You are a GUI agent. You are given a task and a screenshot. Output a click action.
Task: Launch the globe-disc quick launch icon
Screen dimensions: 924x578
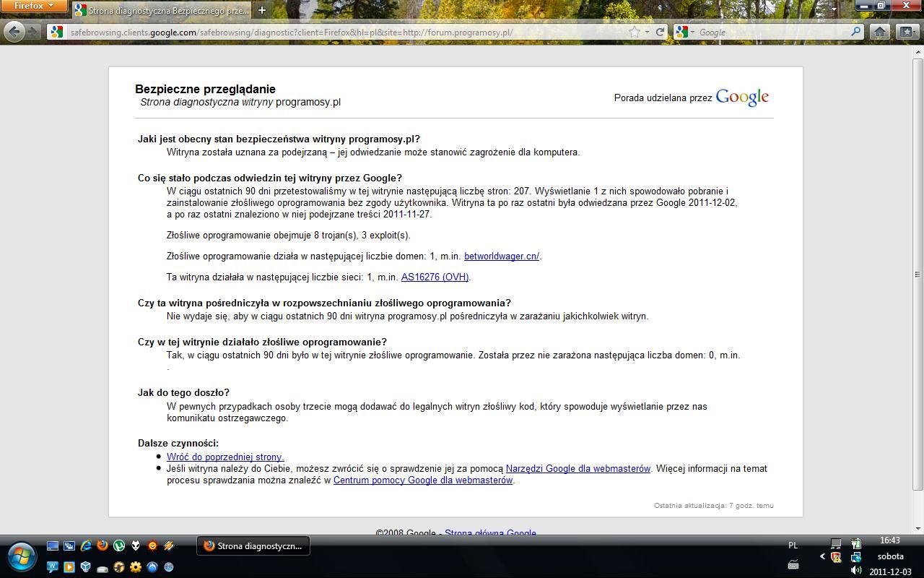click(169, 567)
